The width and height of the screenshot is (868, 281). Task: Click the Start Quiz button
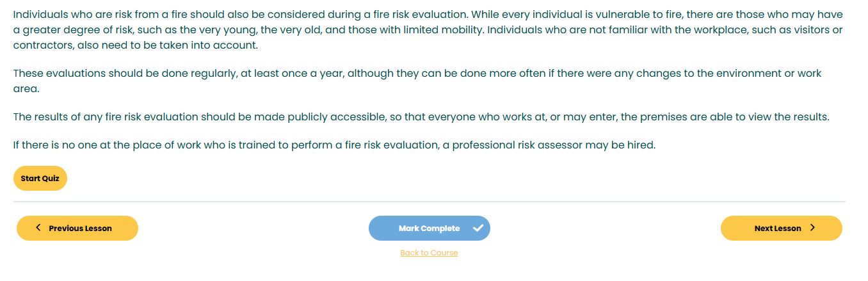tap(40, 179)
